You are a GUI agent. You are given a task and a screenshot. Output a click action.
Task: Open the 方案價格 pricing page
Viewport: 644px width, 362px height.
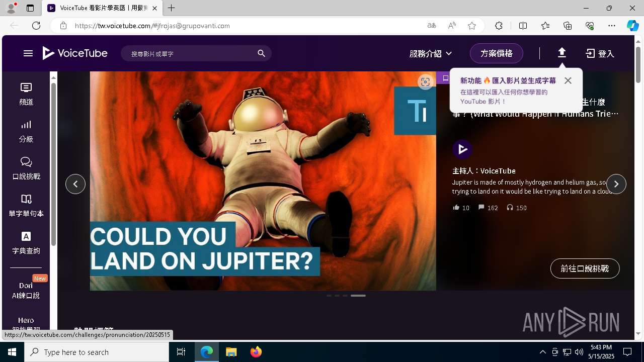[x=497, y=53]
